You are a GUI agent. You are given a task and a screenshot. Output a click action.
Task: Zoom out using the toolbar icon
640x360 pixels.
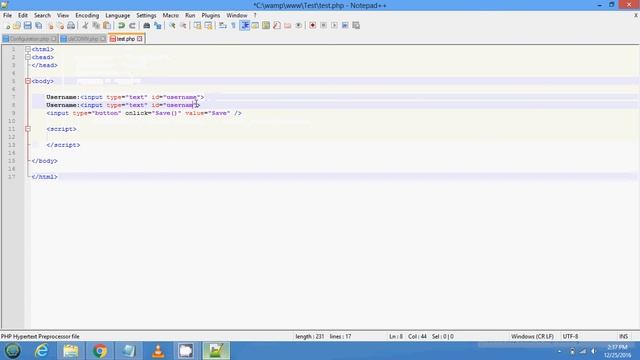183,26
